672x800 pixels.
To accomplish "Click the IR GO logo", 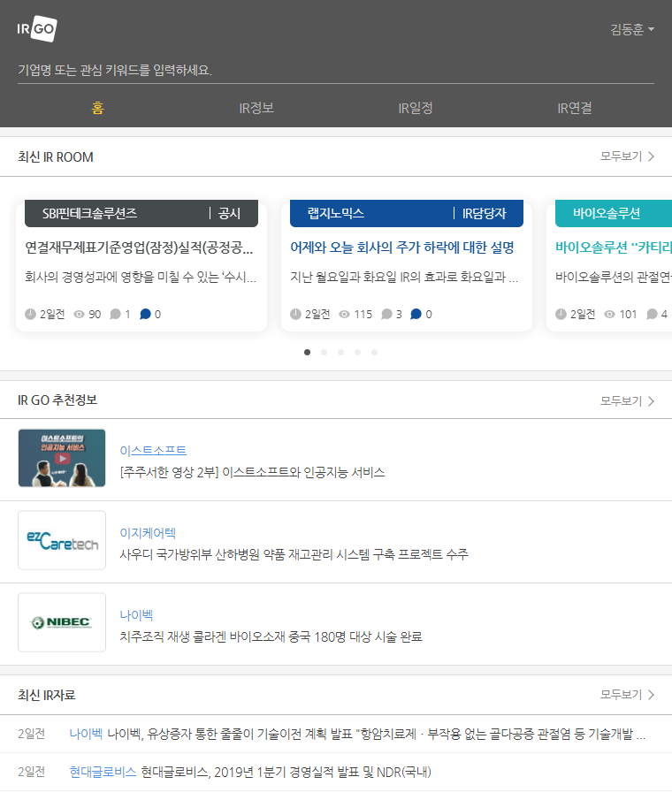I will (x=37, y=28).
